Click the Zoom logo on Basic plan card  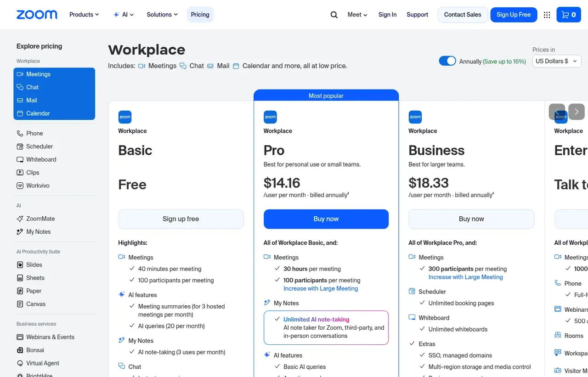click(125, 117)
